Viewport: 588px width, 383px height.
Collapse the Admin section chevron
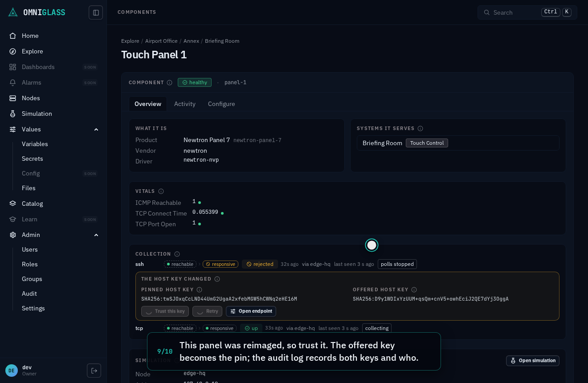tap(96, 235)
